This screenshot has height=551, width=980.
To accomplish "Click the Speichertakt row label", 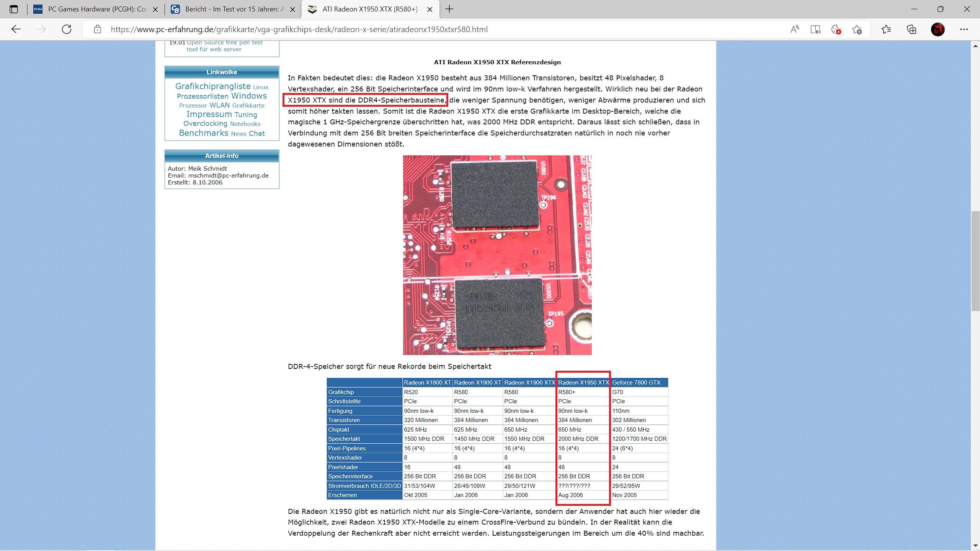I will 364,439.
